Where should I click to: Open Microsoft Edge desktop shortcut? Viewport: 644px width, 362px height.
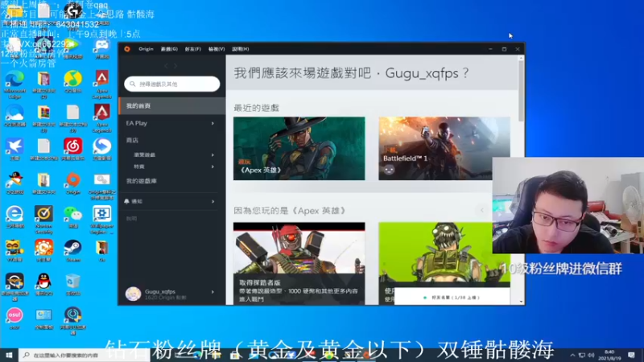14,84
